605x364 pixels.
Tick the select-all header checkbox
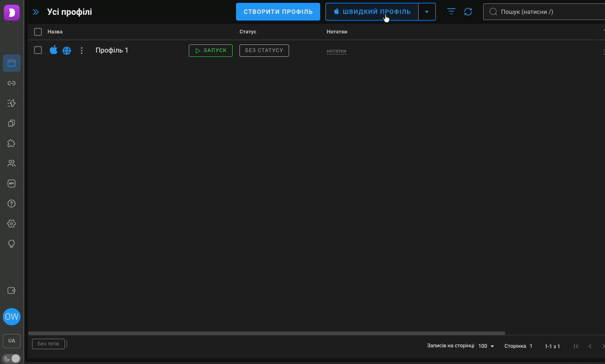pyautogui.click(x=38, y=32)
